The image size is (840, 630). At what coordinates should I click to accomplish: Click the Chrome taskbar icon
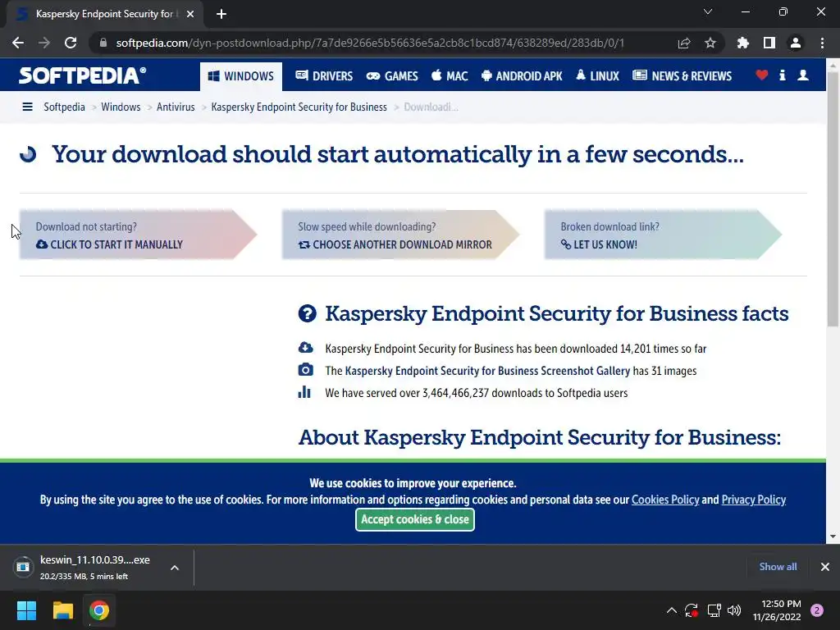[99, 610]
